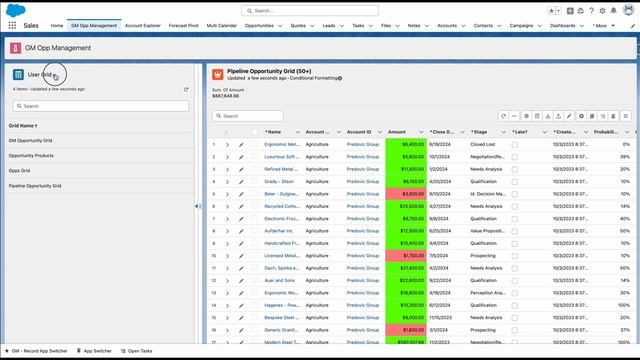Screen dimensions: 640x360
Task: Click the trash delete icon in grid toolbar
Action: click(613, 116)
